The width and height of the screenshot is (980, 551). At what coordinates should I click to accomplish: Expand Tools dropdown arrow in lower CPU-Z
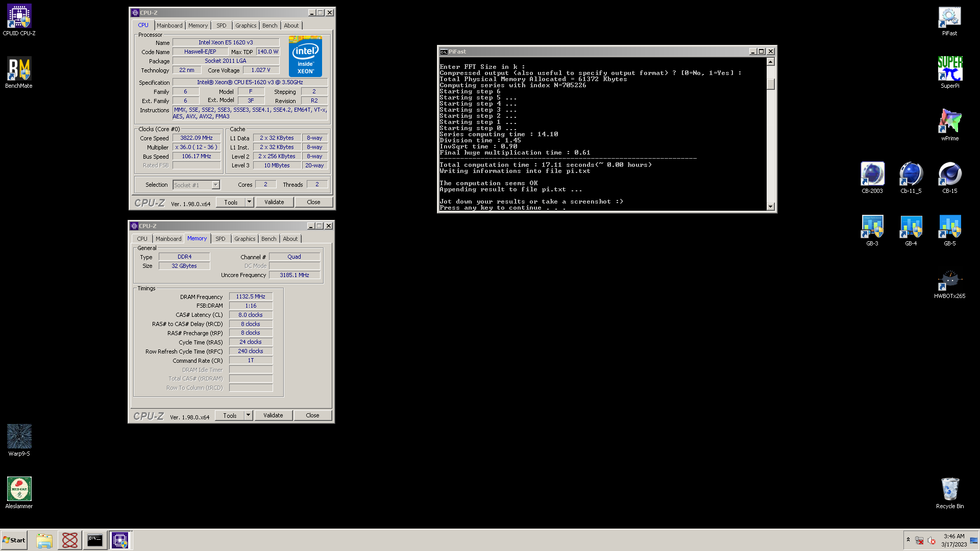coord(248,416)
